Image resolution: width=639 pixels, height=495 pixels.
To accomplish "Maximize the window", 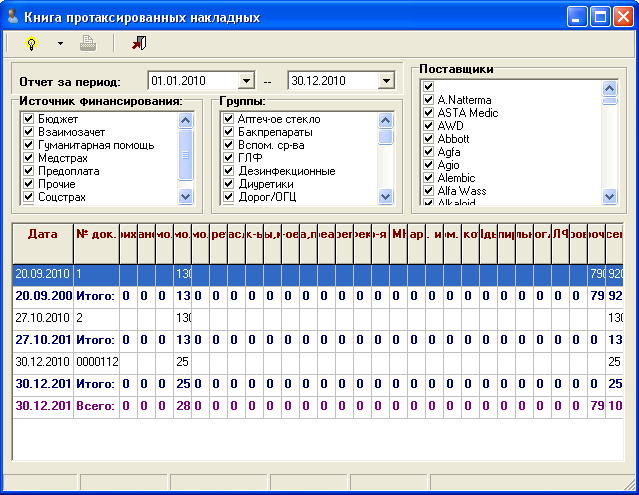I will 601,17.
